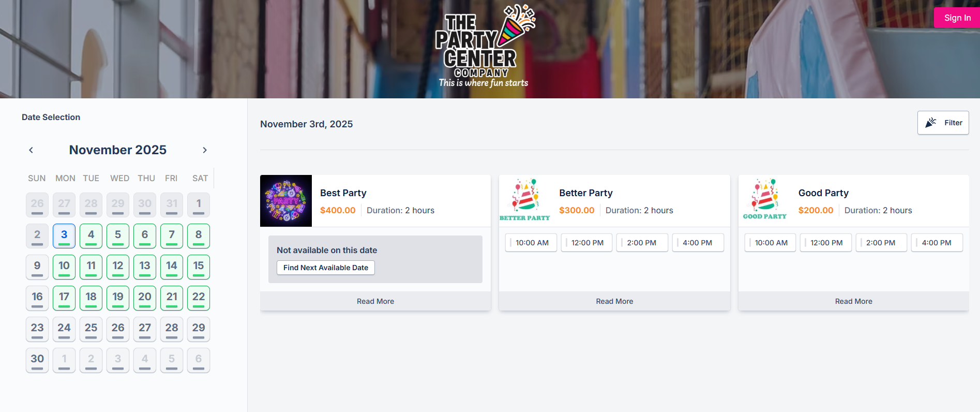980x412 pixels.
Task: Pick 4:00 PM slot for Good Party
Action: (x=937, y=243)
